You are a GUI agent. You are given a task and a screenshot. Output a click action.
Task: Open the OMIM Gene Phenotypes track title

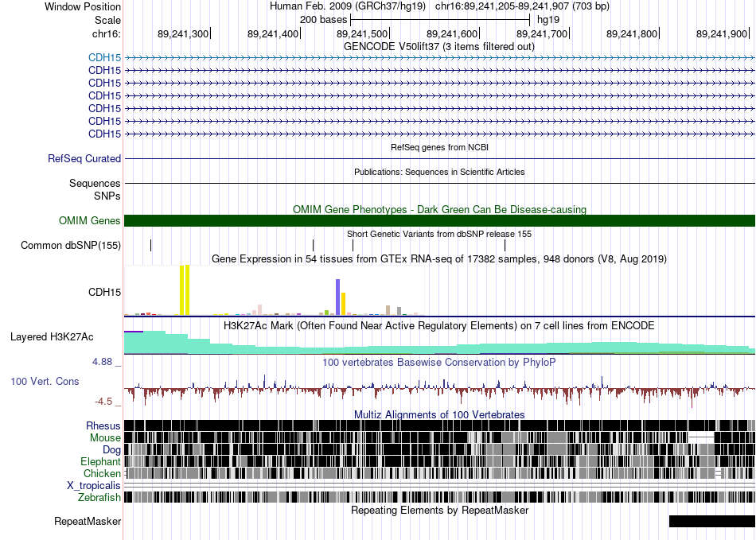pos(439,209)
